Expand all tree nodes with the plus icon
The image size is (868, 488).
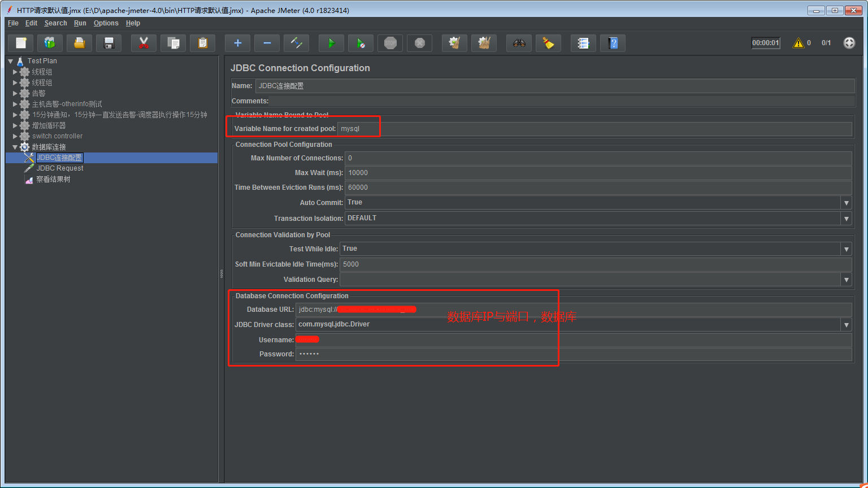click(x=238, y=43)
